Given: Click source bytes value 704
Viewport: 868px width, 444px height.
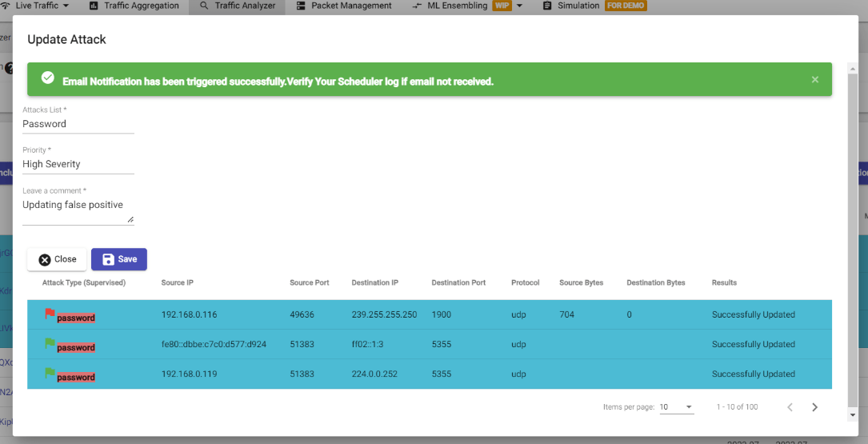Looking at the screenshot, I should click(567, 314).
